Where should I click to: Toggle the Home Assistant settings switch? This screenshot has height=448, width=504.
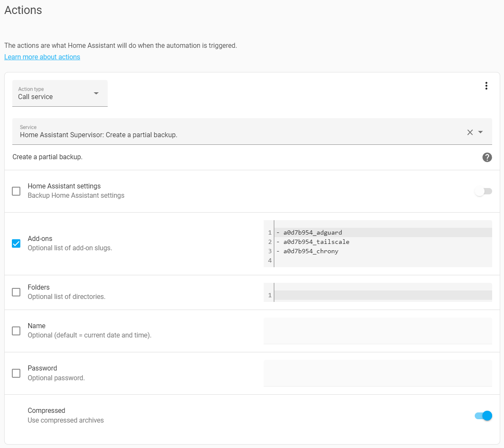pos(483,191)
